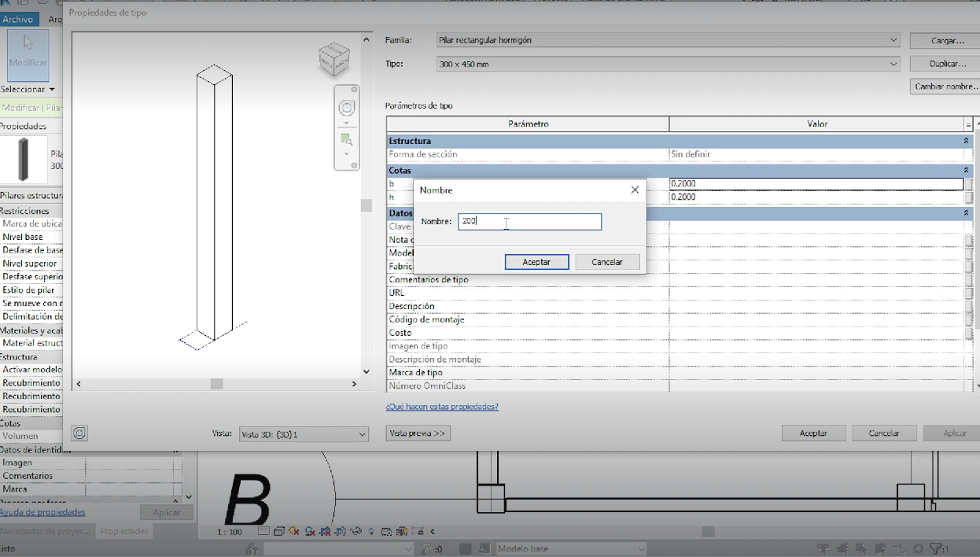The height and width of the screenshot is (557, 980).
Task: Click the view scale 1 : 100
Action: pos(230,532)
